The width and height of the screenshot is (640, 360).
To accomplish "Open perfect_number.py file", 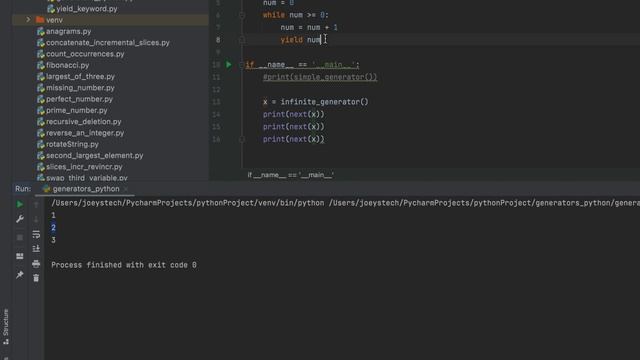I will [79, 99].
